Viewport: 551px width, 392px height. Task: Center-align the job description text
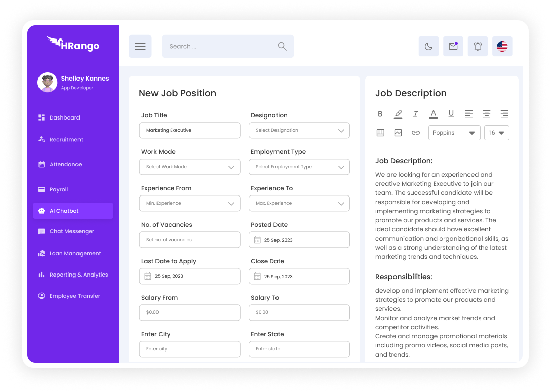click(486, 114)
